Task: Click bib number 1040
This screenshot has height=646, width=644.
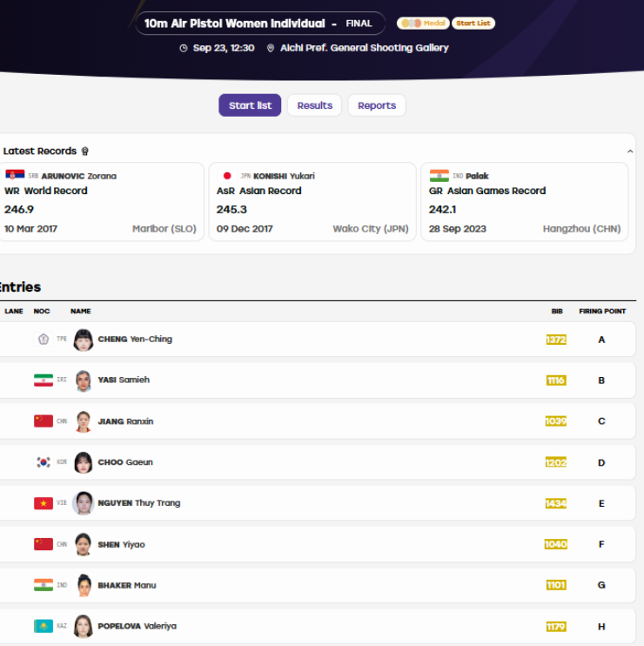Action: click(556, 544)
